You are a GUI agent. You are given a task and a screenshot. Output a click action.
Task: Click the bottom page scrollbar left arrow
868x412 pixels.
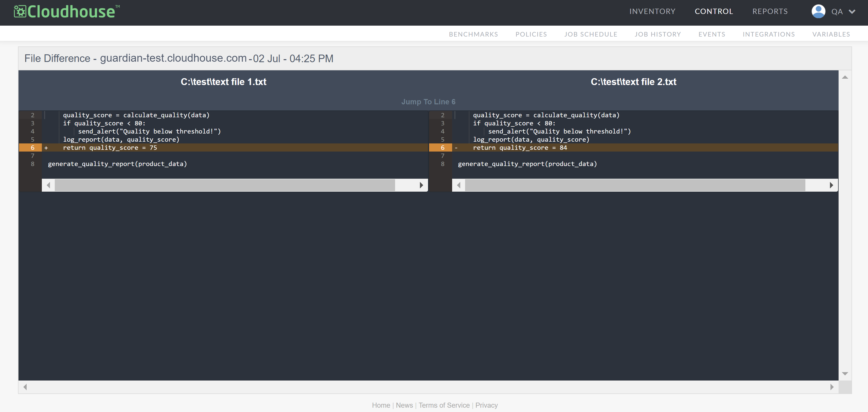25,387
